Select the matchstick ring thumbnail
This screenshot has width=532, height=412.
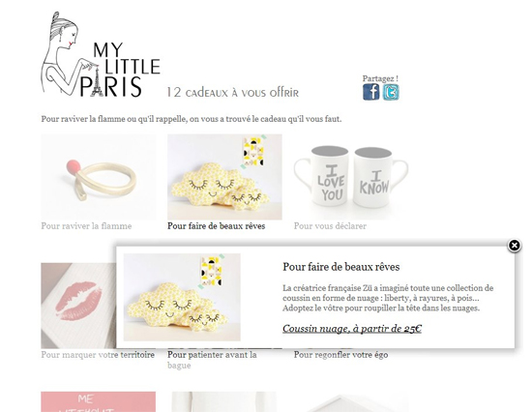point(99,177)
